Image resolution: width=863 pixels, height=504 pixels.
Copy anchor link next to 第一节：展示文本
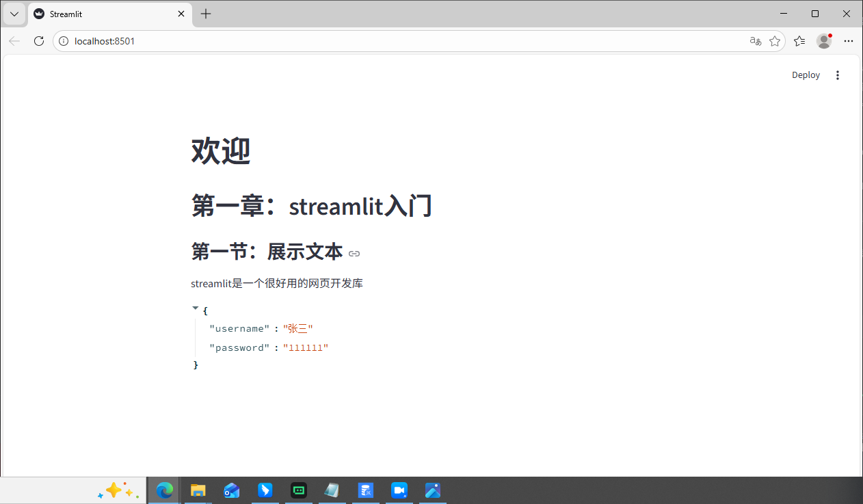point(354,254)
